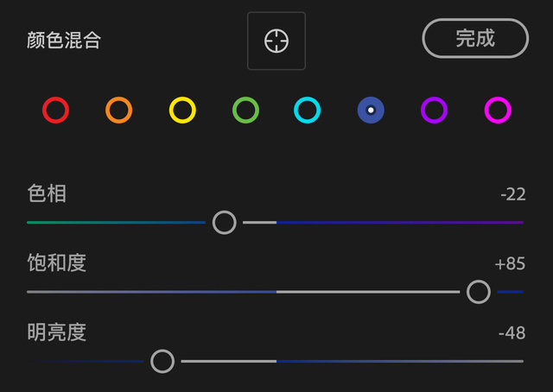The height and width of the screenshot is (392, 553).
Task: Click the 明亮度 value -48
Action: coord(512,332)
